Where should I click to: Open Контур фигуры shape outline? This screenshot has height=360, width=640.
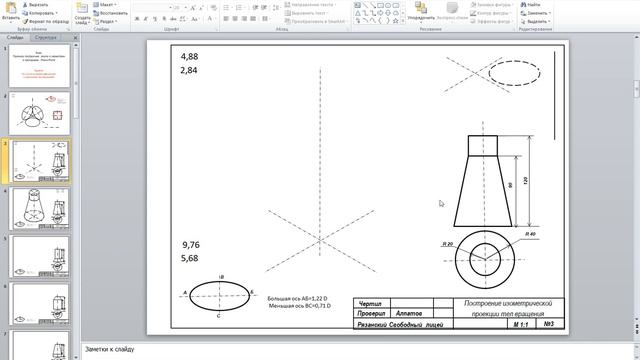(x=490, y=13)
